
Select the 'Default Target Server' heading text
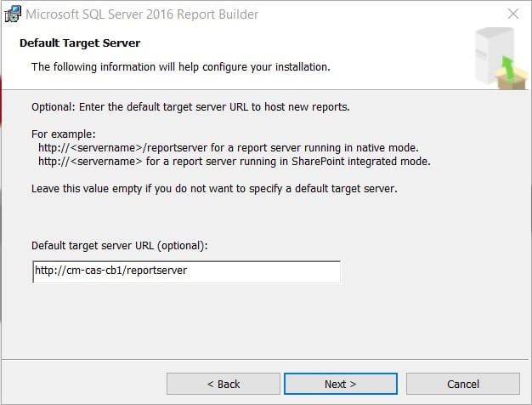click(x=80, y=43)
